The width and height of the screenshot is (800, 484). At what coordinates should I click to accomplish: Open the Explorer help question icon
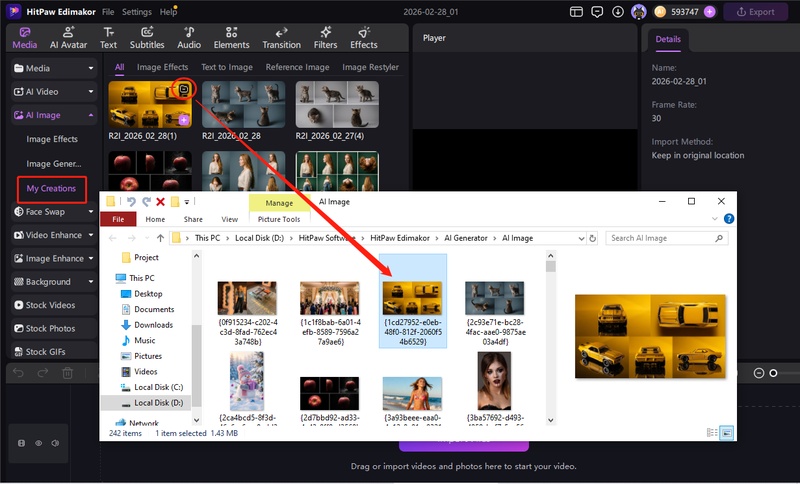pyautogui.click(x=729, y=219)
